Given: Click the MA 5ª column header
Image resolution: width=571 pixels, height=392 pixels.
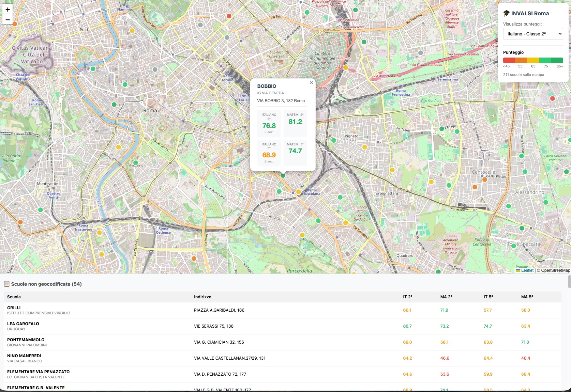Looking at the screenshot, I should [527, 297].
